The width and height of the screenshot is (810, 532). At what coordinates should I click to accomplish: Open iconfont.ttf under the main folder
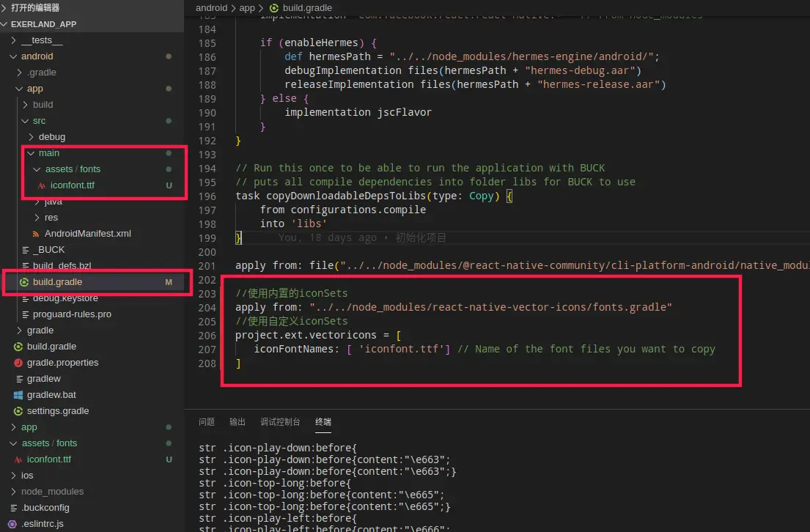click(73, 185)
